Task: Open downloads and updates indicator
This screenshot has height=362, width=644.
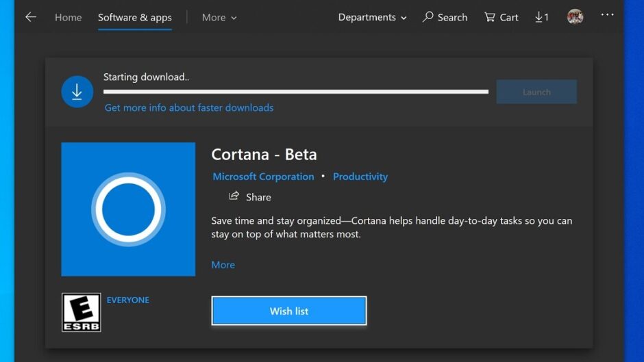Action: coord(542,17)
